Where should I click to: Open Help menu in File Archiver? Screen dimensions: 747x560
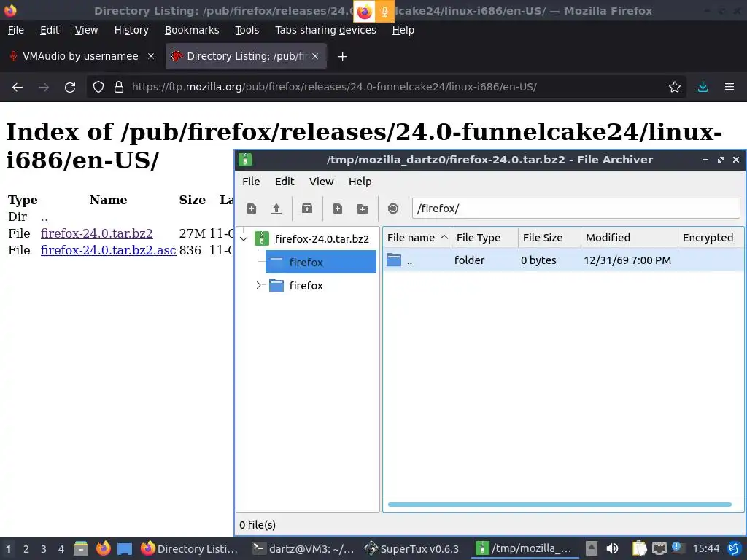pyautogui.click(x=360, y=182)
